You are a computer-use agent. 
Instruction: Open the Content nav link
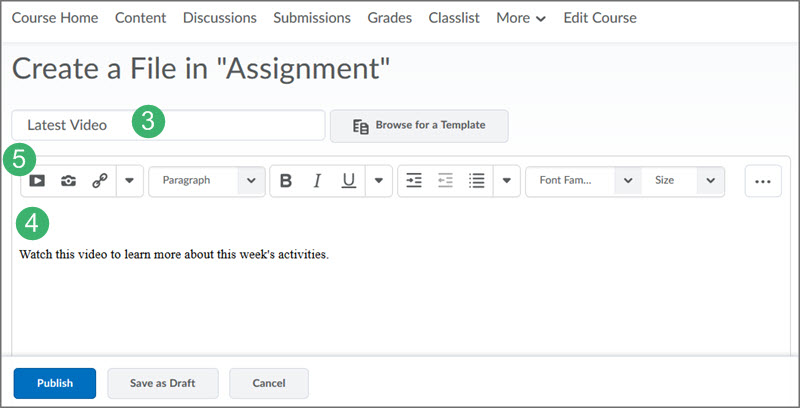(x=140, y=18)
